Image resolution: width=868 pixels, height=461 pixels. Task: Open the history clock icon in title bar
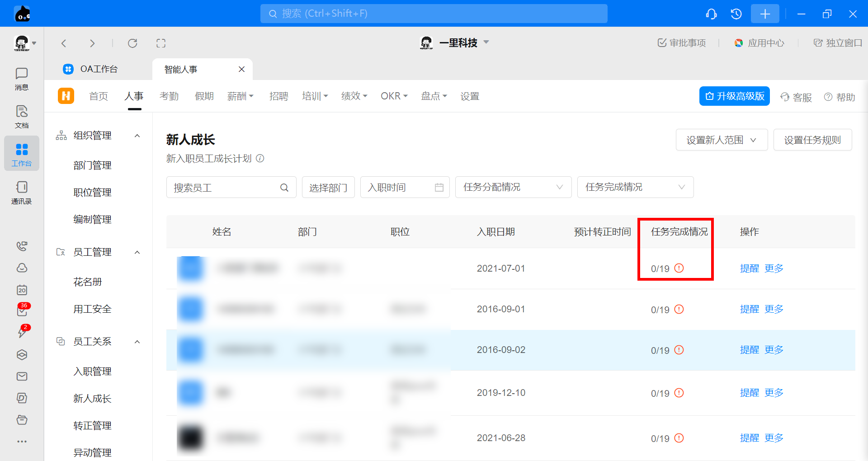pyautogui.click(x=736, y=14)
